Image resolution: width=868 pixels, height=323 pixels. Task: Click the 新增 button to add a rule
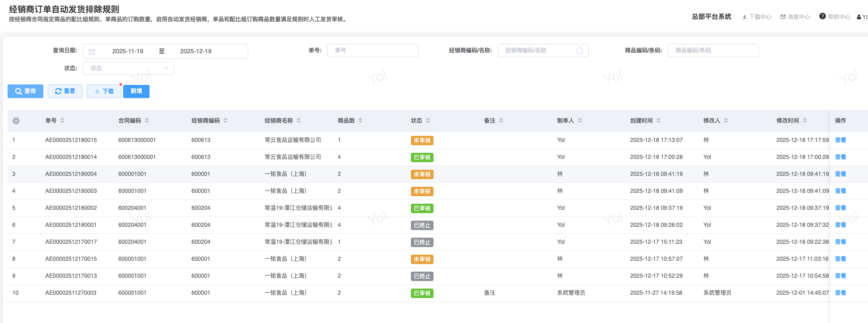(136, 91)
